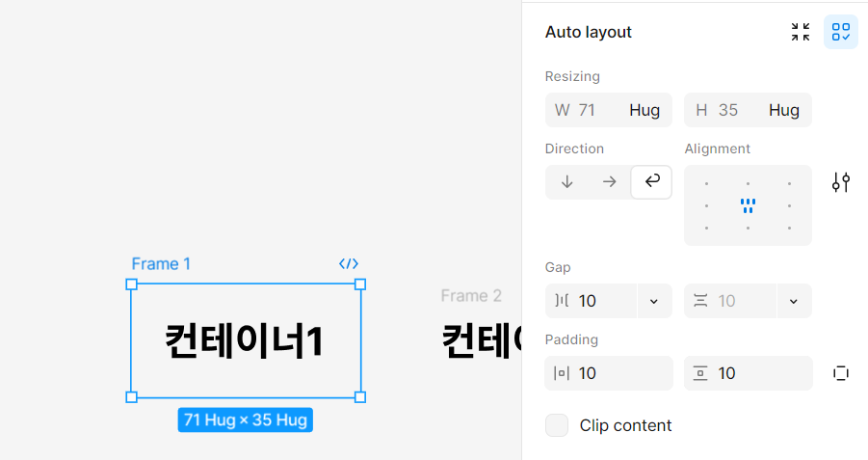Open advanced alignment settings sliders icon
The width and height of the screenshot is (868, 460).
coord(841,182)
